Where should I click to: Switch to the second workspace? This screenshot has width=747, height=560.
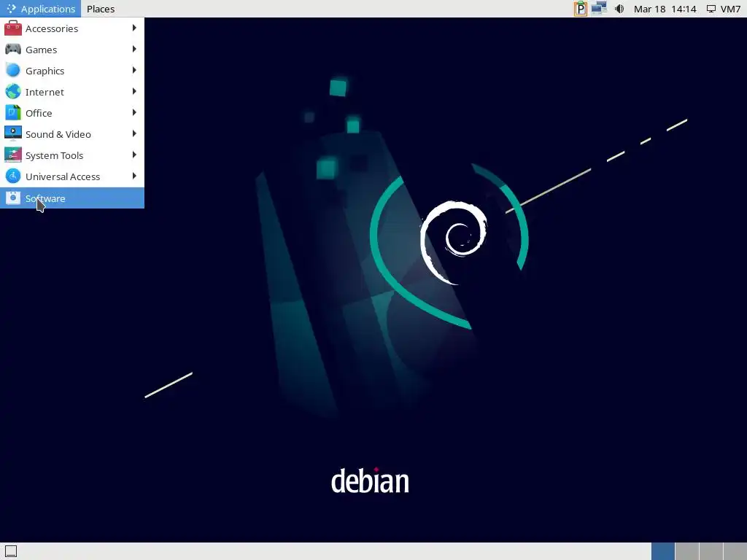[687, 551]
